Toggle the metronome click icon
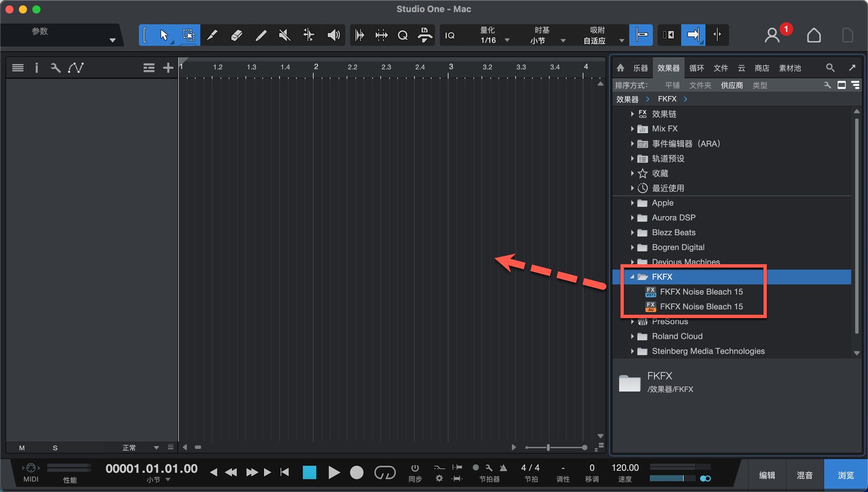The image size is (868, 492). pos(503,468)
